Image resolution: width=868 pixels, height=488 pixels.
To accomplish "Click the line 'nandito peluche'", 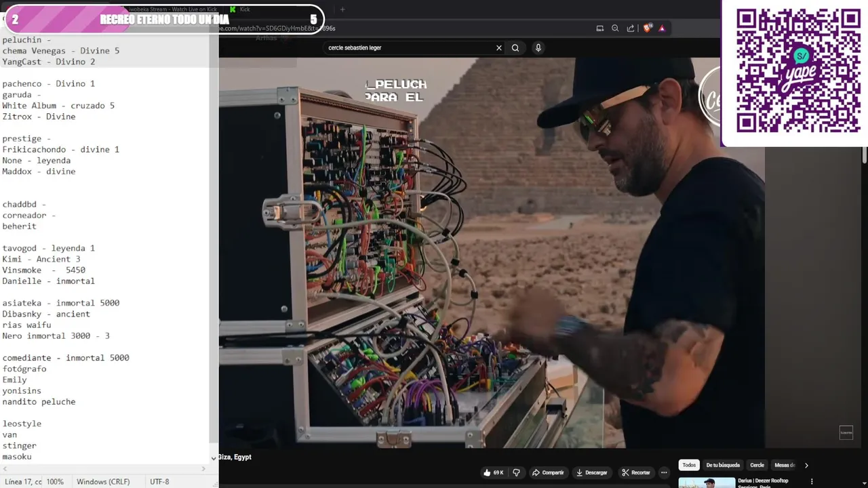I will click(x=39, y=402).
